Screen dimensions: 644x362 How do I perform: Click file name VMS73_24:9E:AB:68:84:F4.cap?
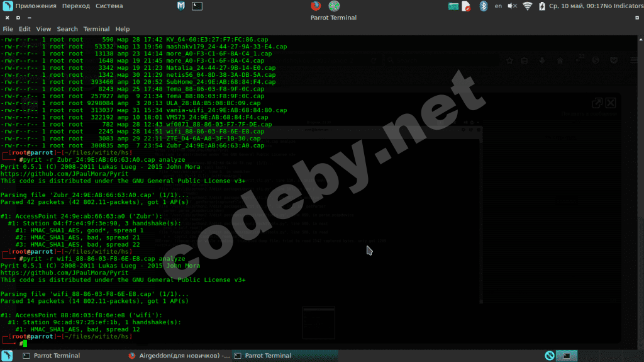217,117
